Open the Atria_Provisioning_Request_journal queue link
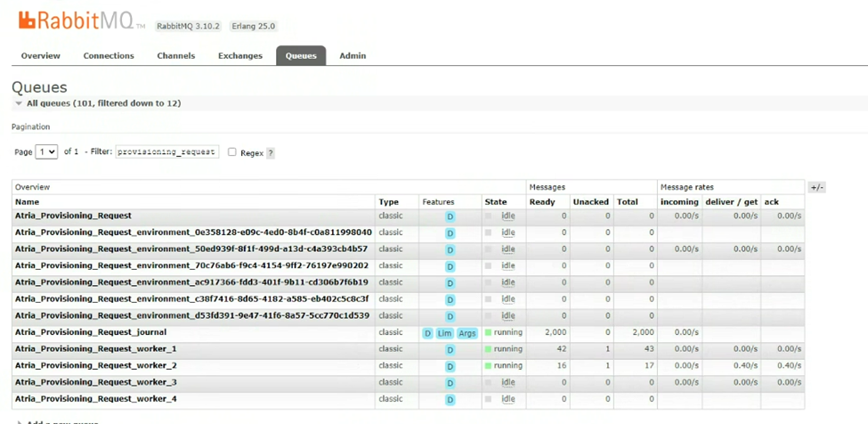The image size is (868, 424). 91,332
